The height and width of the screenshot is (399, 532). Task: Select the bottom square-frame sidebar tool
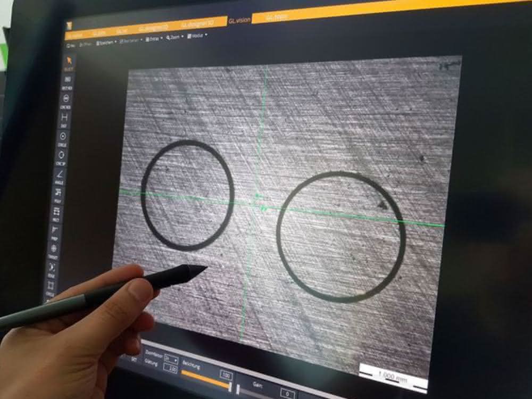point(51,288)
